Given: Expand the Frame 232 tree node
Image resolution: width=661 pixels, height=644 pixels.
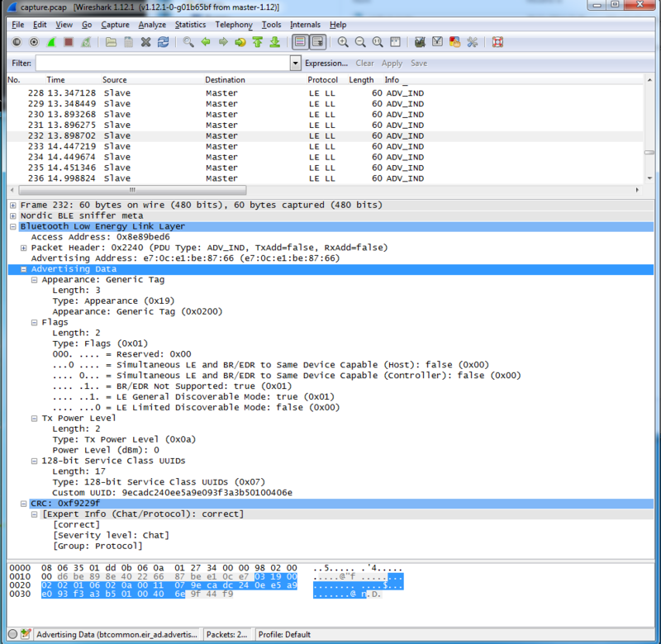Looking at the screenshot, I should click(12, 205).
